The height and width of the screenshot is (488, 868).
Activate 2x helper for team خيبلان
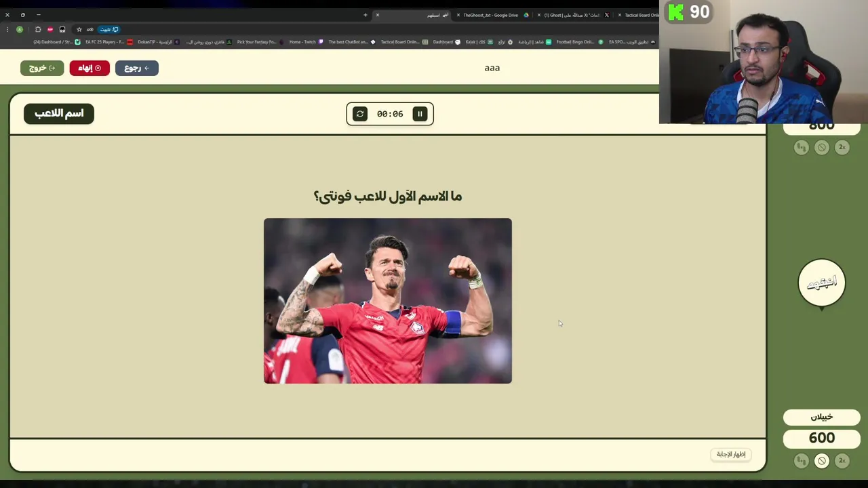pyautogui.click(x=842, y=461)
